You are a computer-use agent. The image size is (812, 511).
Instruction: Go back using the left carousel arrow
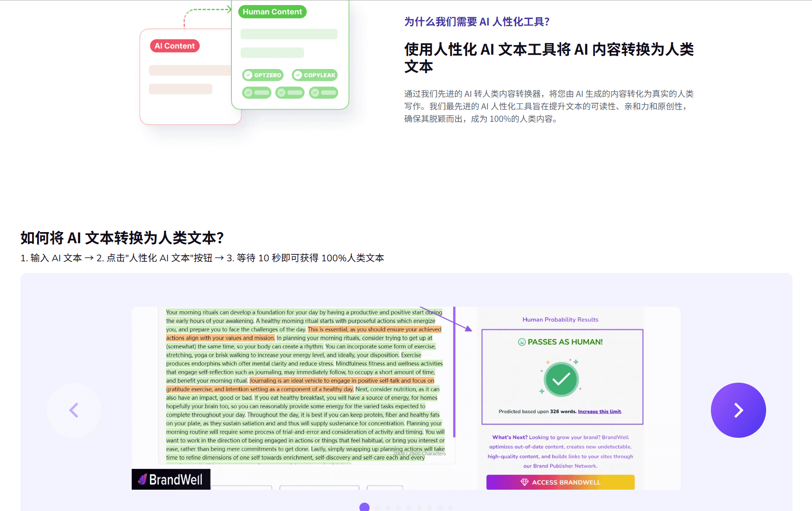74,410
